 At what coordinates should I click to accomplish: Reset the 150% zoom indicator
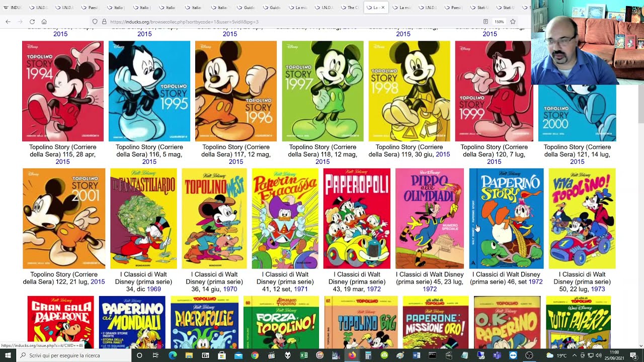499,22
